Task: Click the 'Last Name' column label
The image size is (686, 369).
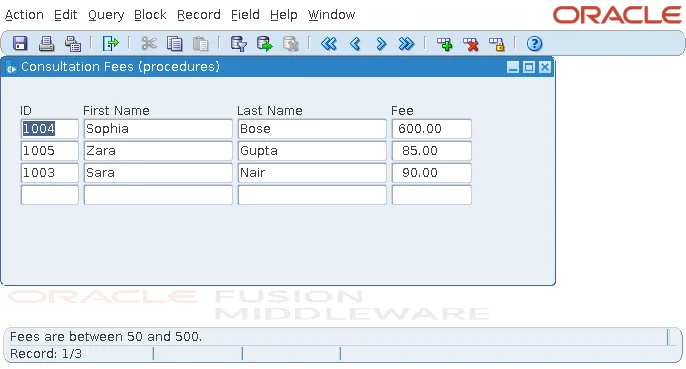Action: (270, 111)
